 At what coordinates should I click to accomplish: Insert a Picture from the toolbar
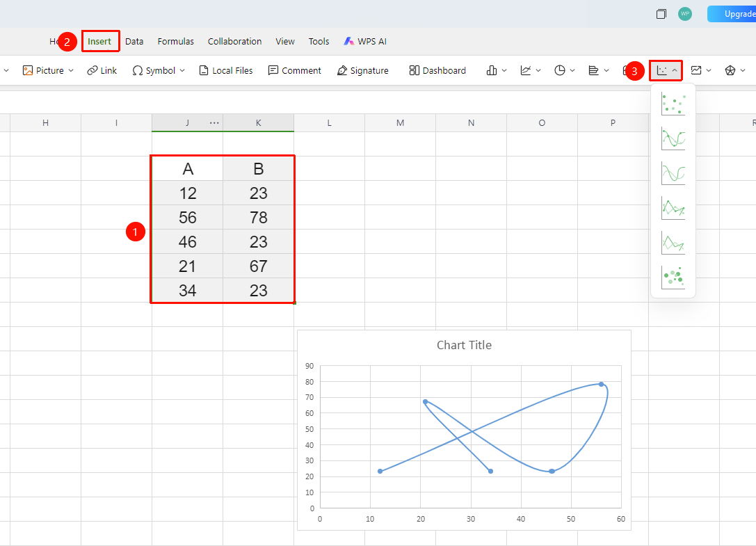(x=48, y=70)
